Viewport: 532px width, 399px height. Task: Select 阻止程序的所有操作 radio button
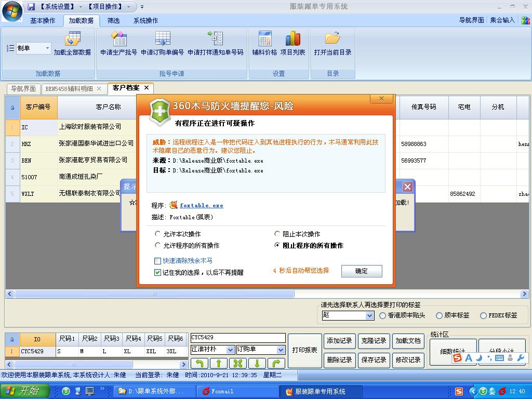[x=277, y=245]
